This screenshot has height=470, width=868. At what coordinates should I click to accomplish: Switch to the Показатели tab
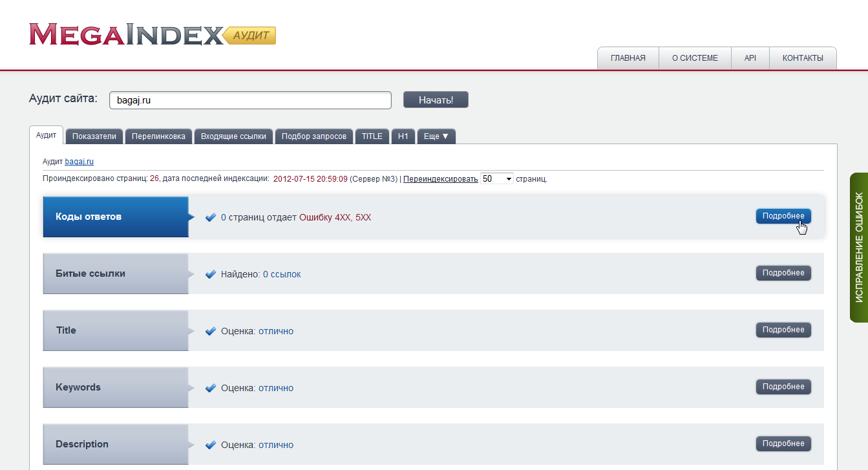[94, 136]
